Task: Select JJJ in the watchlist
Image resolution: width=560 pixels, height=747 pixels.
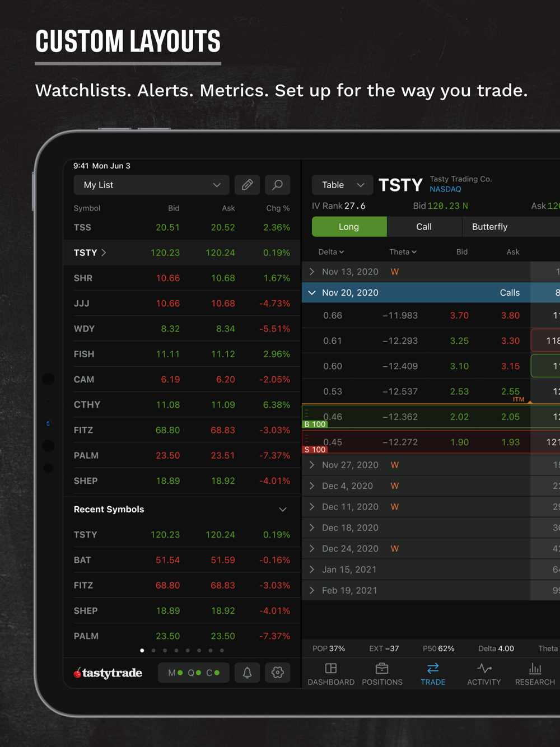Action: click(182, 303)
